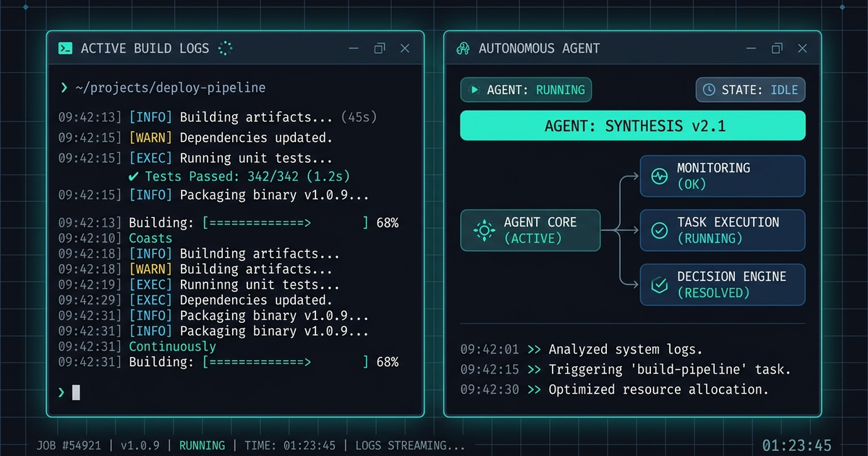
Task: Click the terminal icon beside ACTIVE BUILD LOGS
Action: tap(65, 48)
